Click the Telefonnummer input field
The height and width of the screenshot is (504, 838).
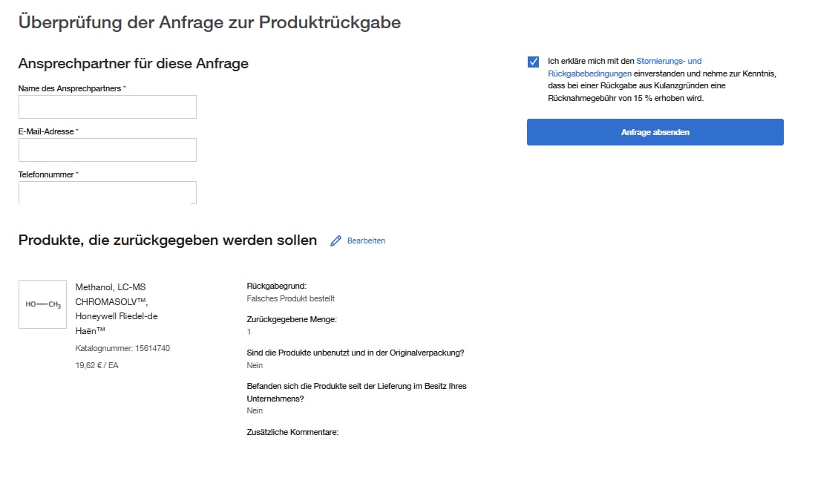tap(107, 192)
